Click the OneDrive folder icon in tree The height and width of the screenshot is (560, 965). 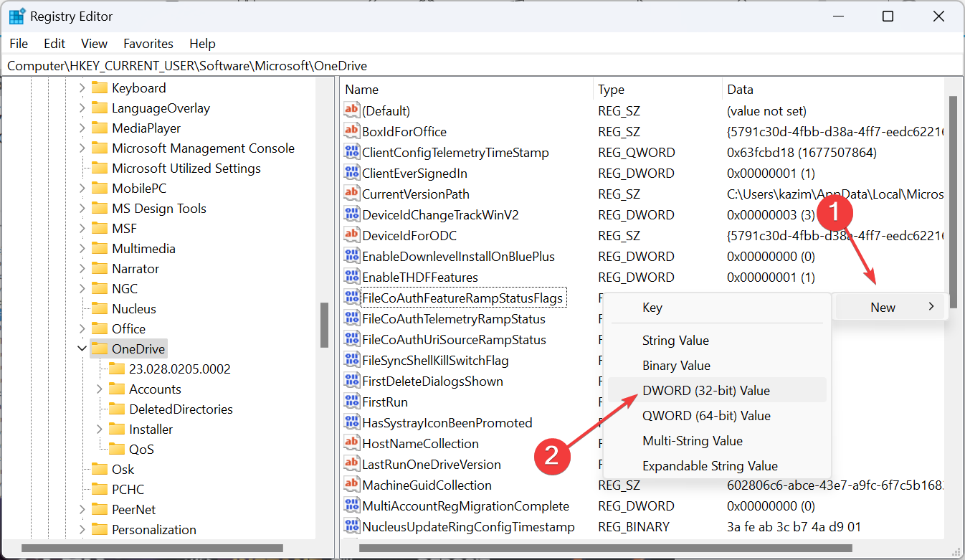point(100,349)
